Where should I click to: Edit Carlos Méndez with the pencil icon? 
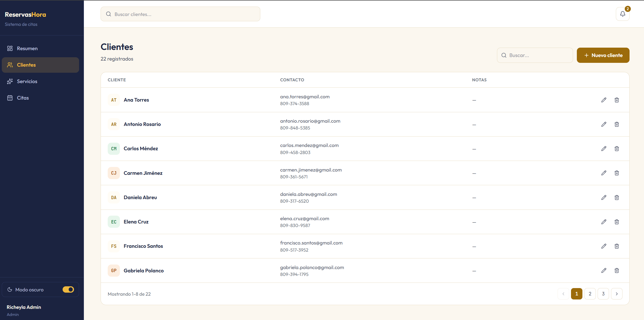604,148
